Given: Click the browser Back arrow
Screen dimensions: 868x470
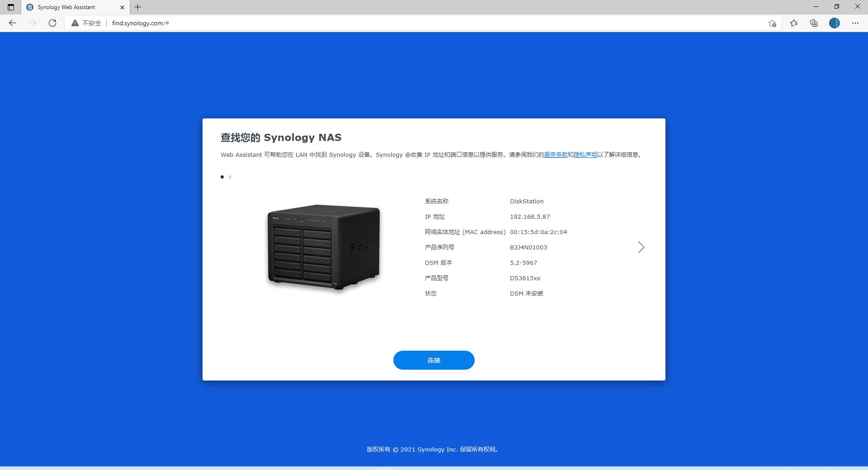Looking at the screenshot, I should 13,23.
